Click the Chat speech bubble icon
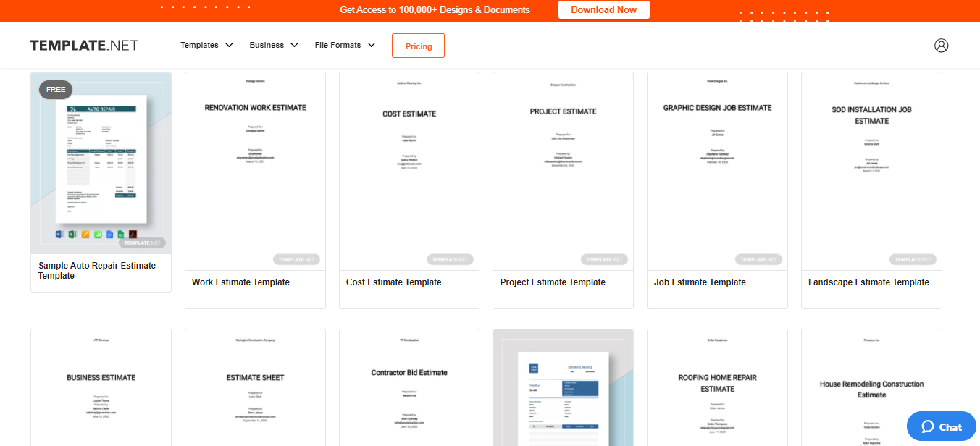980x446 pixels. point(927,427)
